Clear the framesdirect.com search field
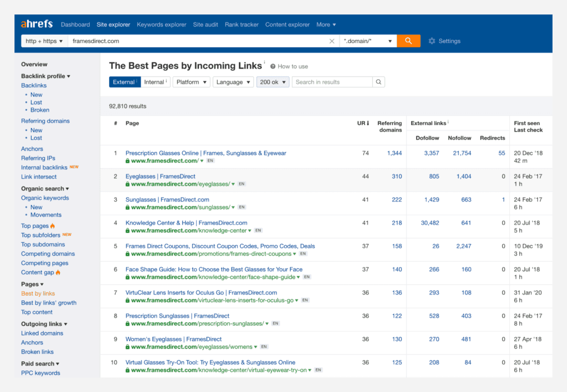The image size is (567, 392). click(332, 41)
